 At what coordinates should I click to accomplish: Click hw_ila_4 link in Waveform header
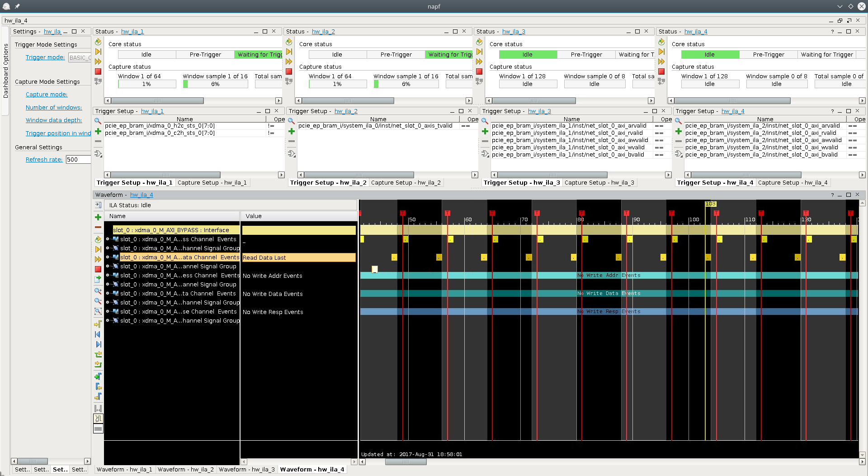pyautogui.click(x=142, y=195)
